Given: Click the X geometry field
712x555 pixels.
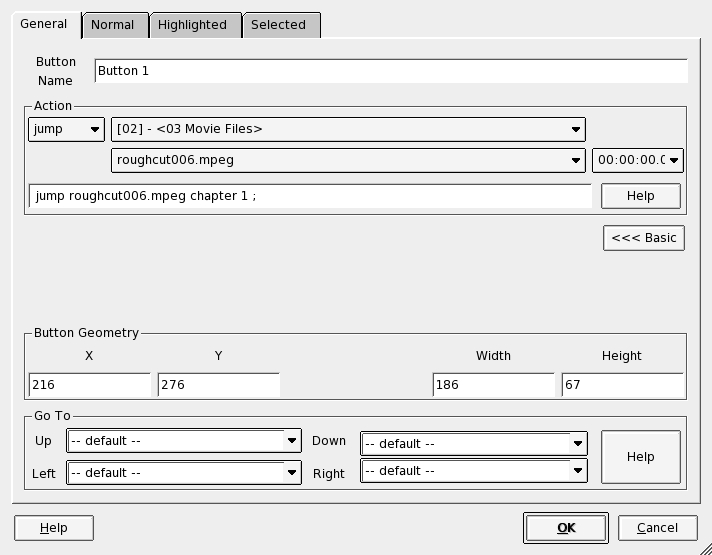Looking at the screenshot, I should click(x=89, y=385).
